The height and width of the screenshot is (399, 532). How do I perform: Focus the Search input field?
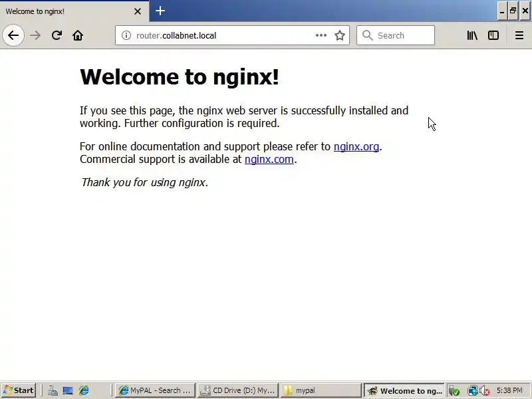click(x=396, y=35)
